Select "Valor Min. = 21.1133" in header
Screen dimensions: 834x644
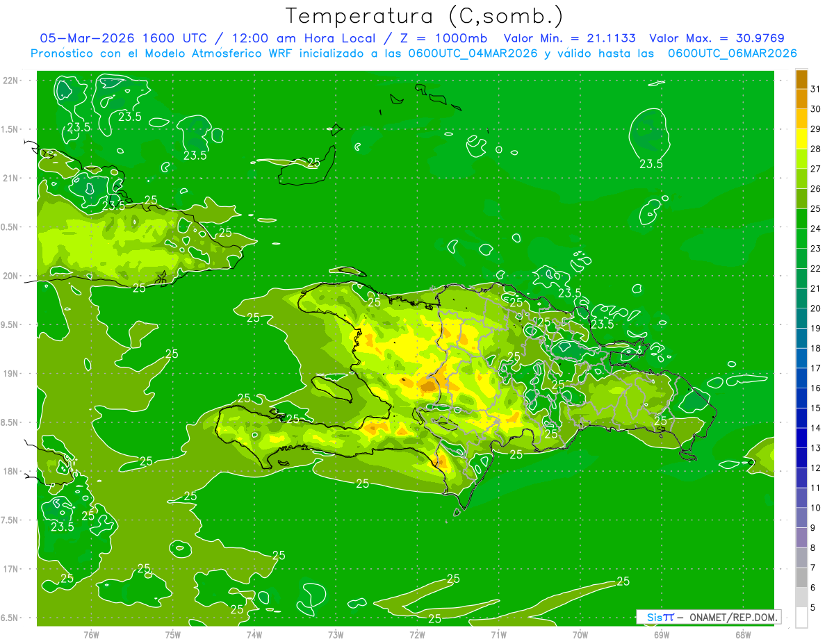pyautogui.click(x=569, y=38)
